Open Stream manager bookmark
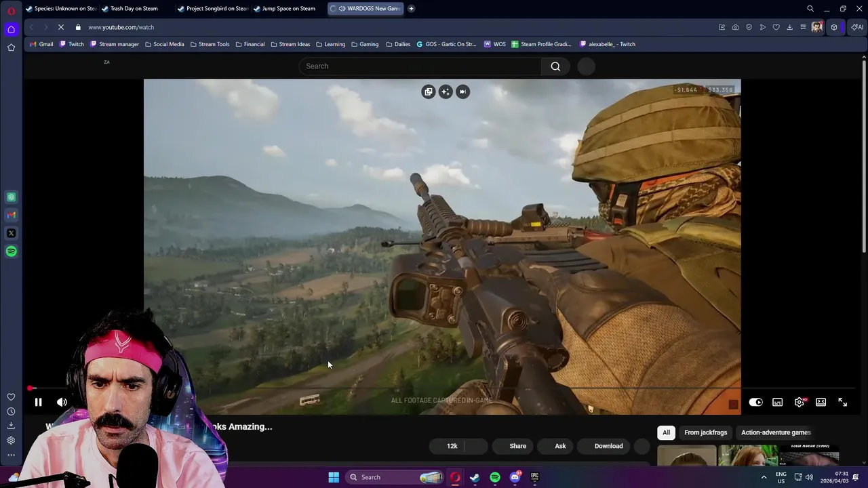 click(115, 44)
